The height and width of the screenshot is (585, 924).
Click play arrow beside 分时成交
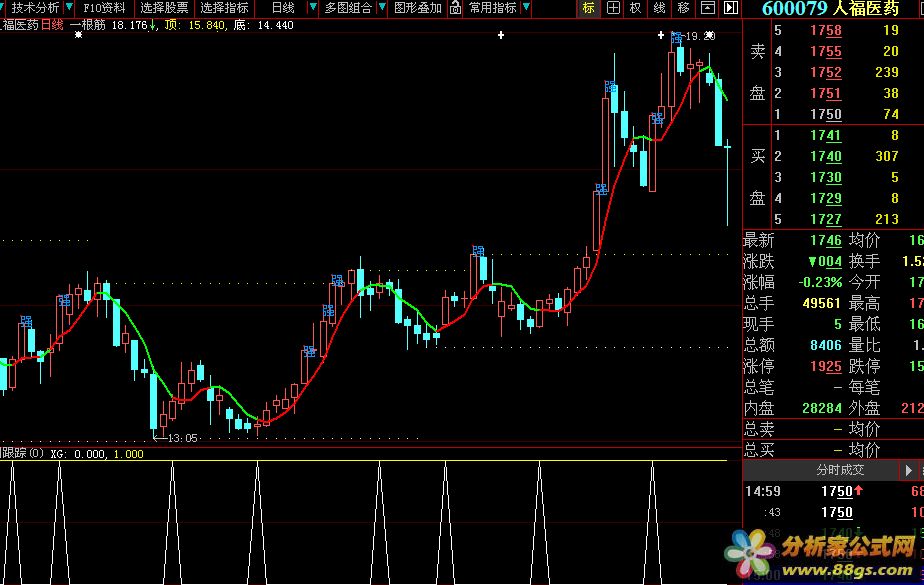point(909,469)
